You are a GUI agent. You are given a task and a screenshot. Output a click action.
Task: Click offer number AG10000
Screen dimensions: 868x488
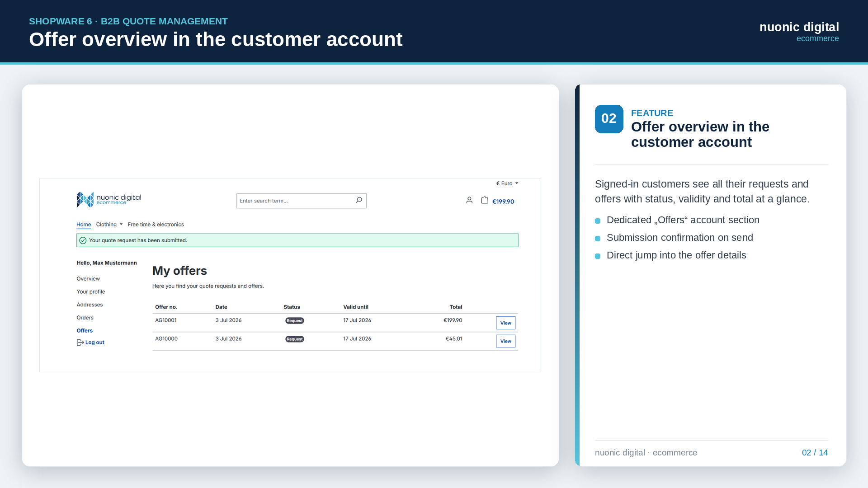tap(166, 339)
